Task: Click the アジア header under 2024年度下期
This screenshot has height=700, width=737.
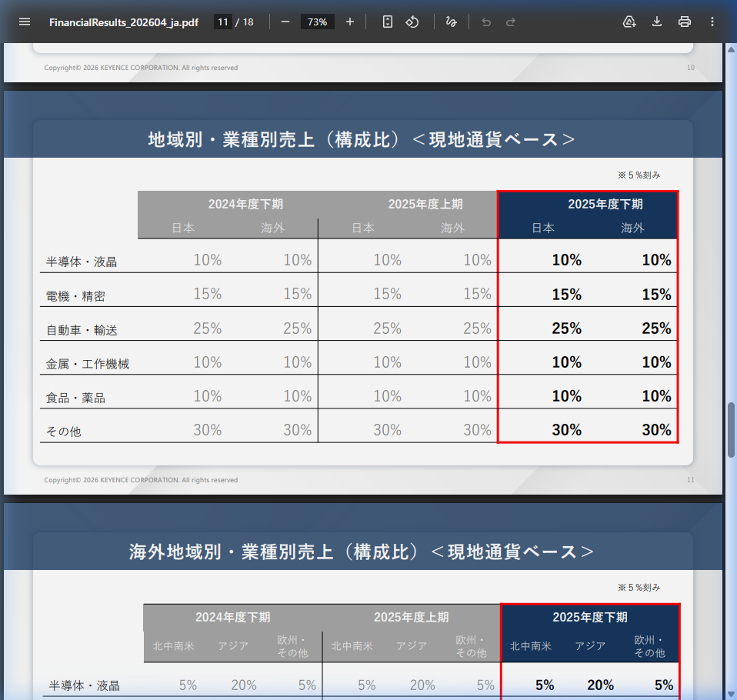Action: coord(233,646)
